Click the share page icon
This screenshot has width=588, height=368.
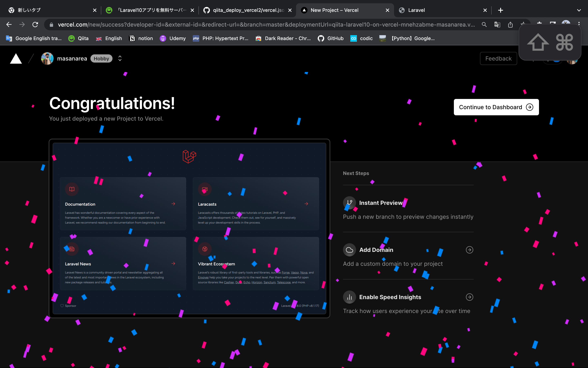[x=510, y=25]
